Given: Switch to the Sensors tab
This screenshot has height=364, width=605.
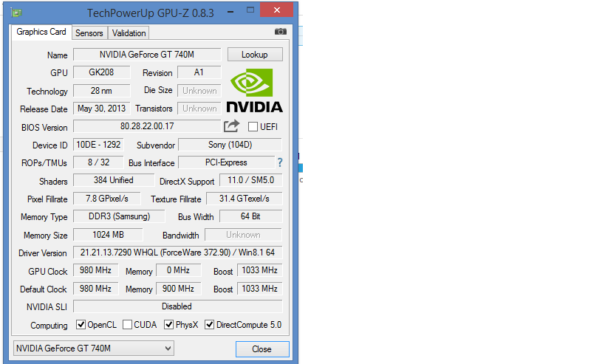Looking at the screenshot, I should click(89, 33).
